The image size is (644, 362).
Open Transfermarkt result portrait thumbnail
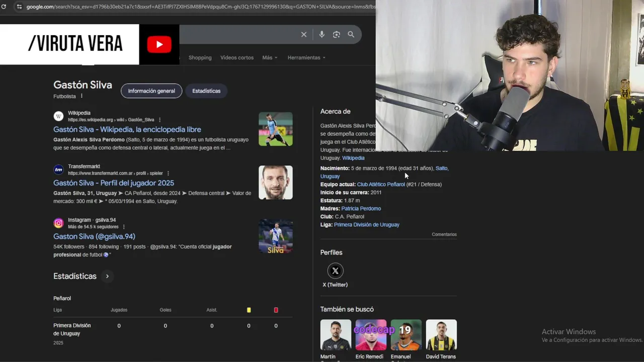coord(276,183)
